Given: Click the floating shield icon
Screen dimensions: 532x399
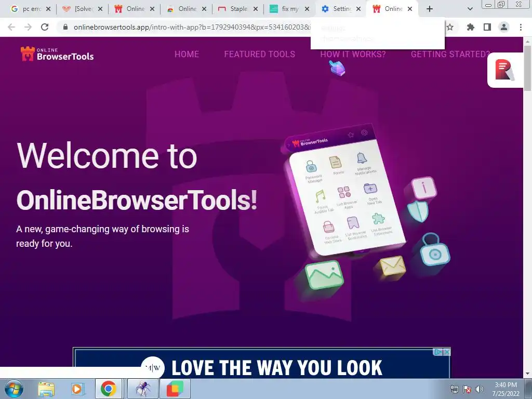Looking at the screenshot, I should [418, 211].
